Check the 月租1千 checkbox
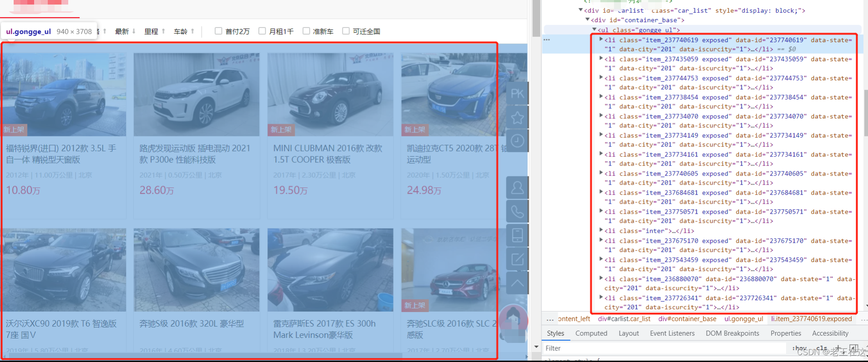 pyautogui.click(x=262, y=31)
